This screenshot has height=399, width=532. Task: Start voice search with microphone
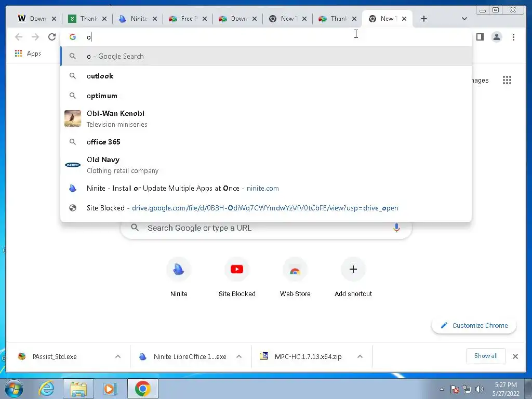tap(396, 228)
